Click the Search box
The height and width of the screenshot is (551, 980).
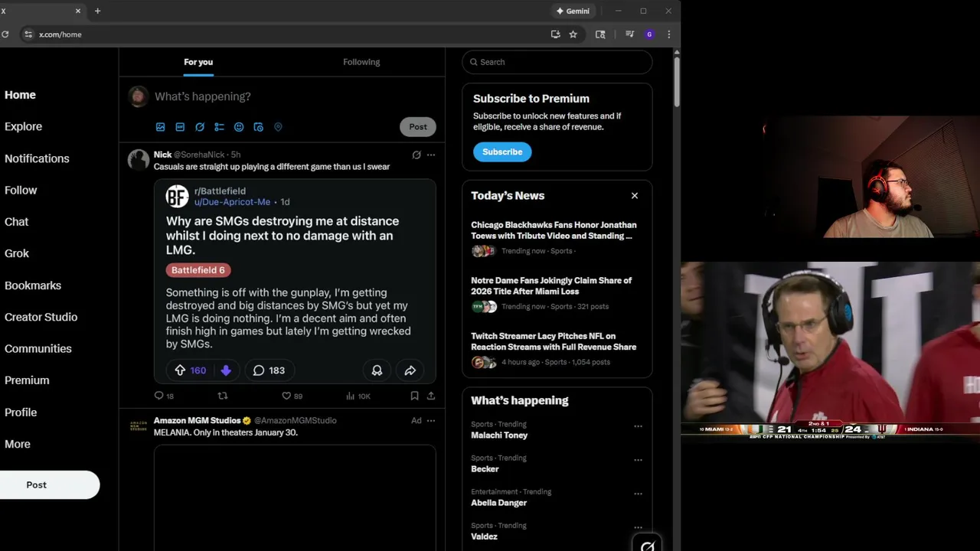[x=557, y=62]
